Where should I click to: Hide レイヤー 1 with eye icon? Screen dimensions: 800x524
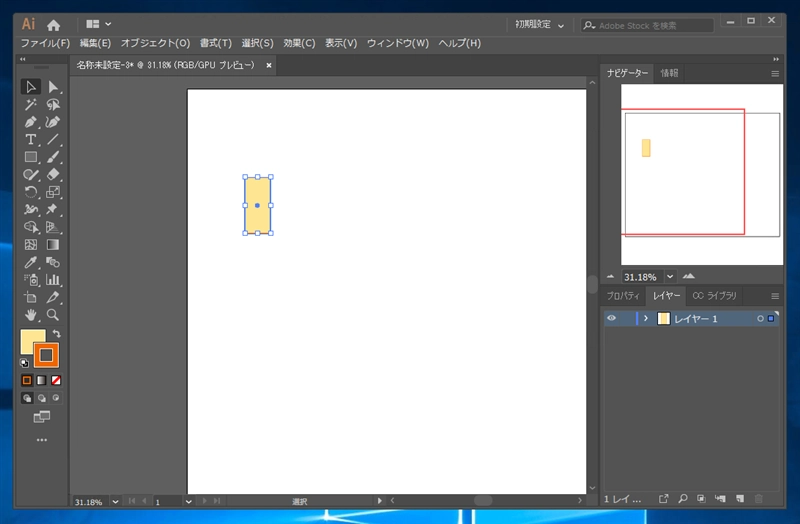[611, 318]
